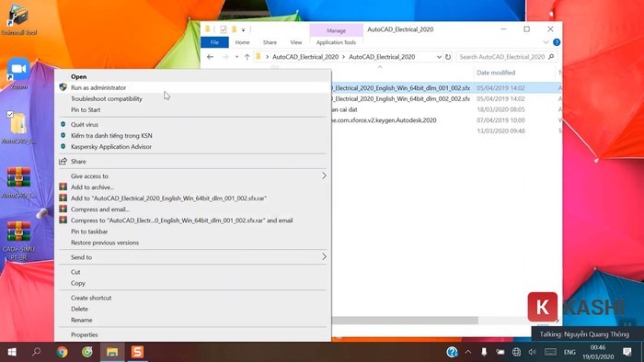This screenshot has width=644, height=362.
Task: Switch to the View ribbon tab
Action: pyautogui.click(x=295, y=42)
